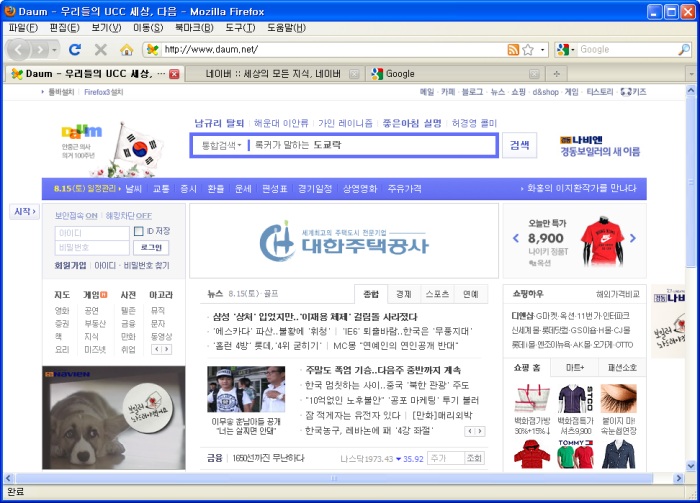Click the vertical scrollbar down arrow

[691, 466]
